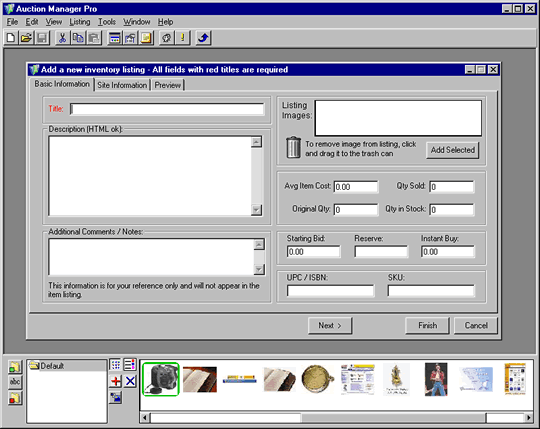
Task: Open the View menu
Action: tap(54, 22)
